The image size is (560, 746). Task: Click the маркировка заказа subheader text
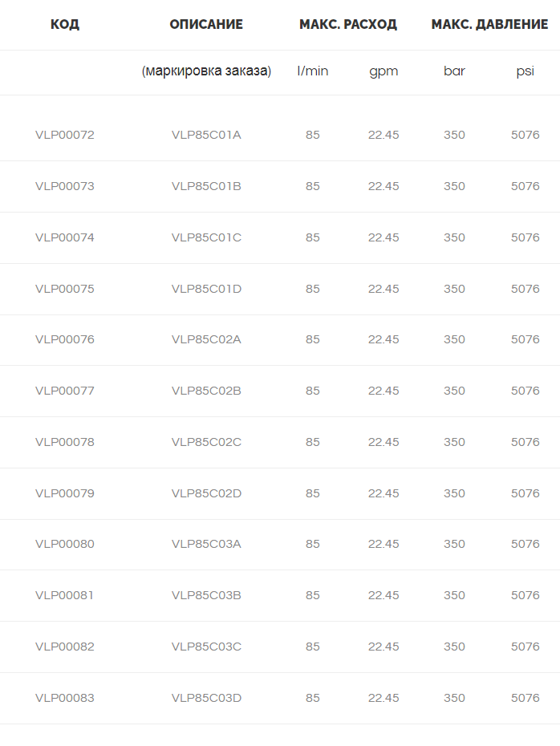[206, 71]
